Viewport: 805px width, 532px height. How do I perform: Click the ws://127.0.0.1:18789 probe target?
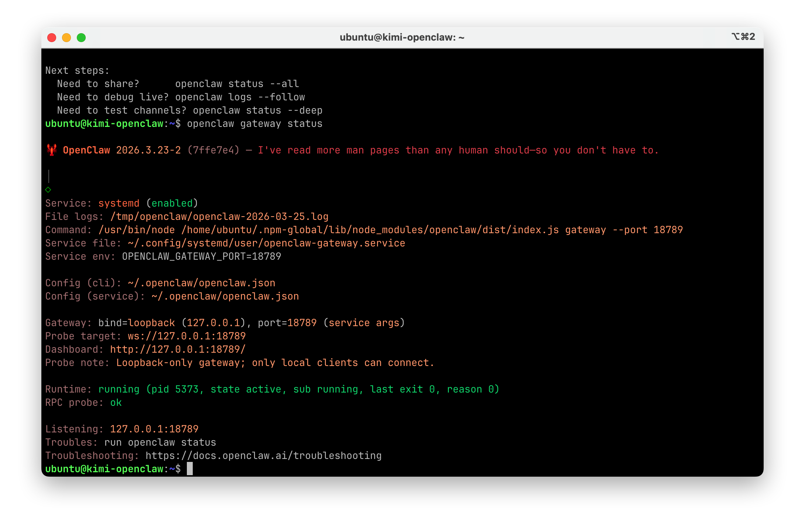(186, 336)
